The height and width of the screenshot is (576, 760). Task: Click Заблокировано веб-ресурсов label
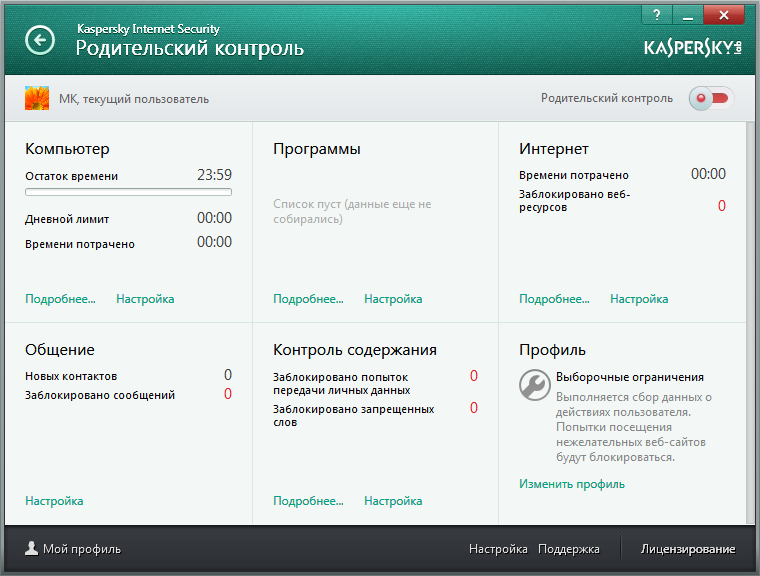point(574,201)
